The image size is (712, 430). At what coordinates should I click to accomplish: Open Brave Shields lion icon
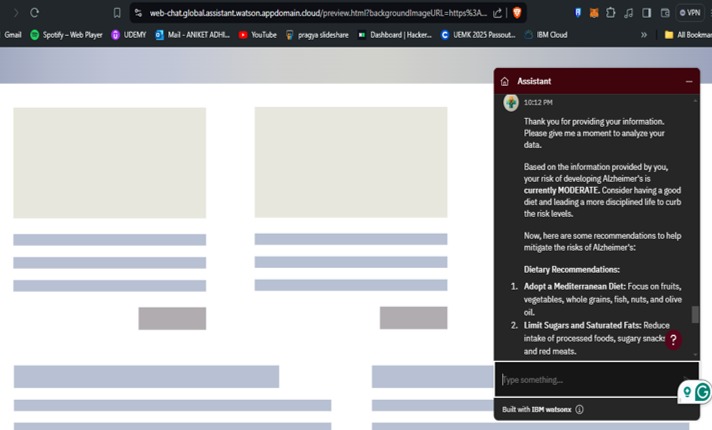point(517,13)
